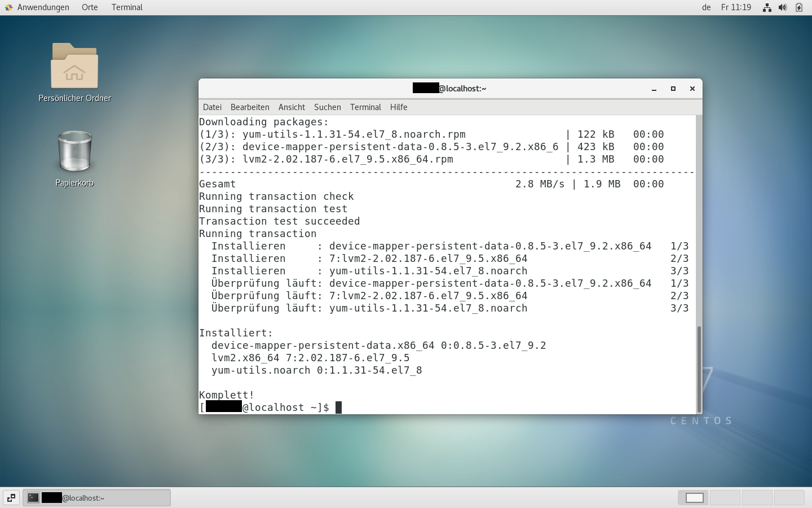Click 'lvm2.x86_64 7:2.02.187-6.el7_9.5' installed entry
The width and height of the screenshot is (812, 508).
pyautogui.click(x=311, y=358)
